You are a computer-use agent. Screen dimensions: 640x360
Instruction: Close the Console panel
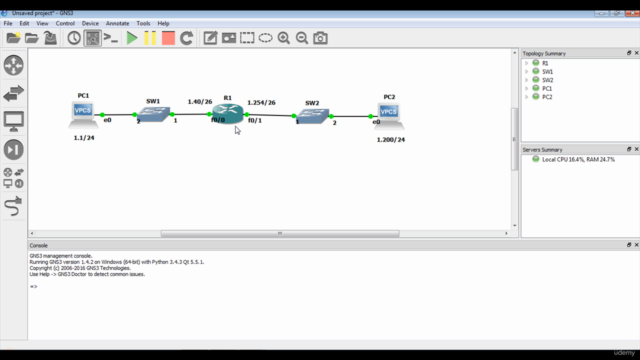pos(636,245)
